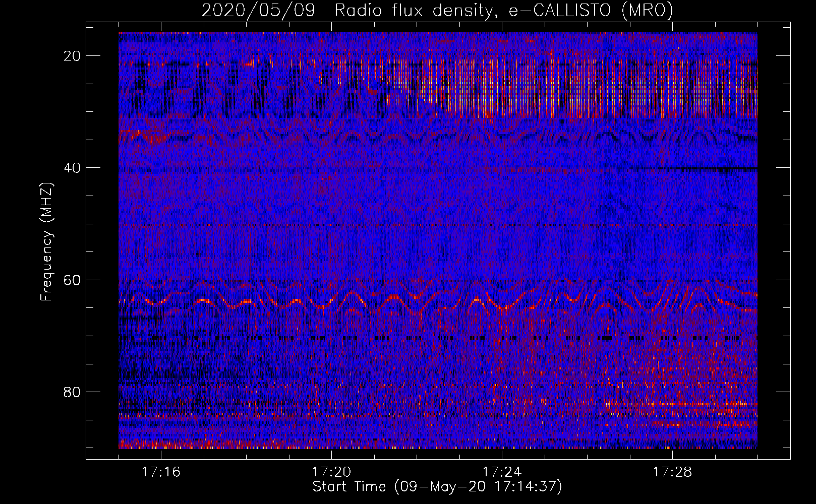The width and height of the screenshot is (816, 504).
Task: Click the '17:24' time tick label
Action: [502, 472]
